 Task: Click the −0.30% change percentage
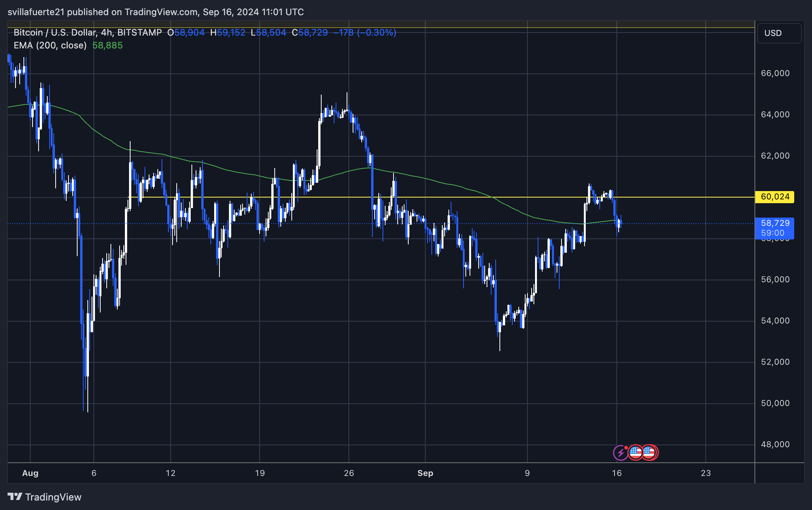[377, 33]
